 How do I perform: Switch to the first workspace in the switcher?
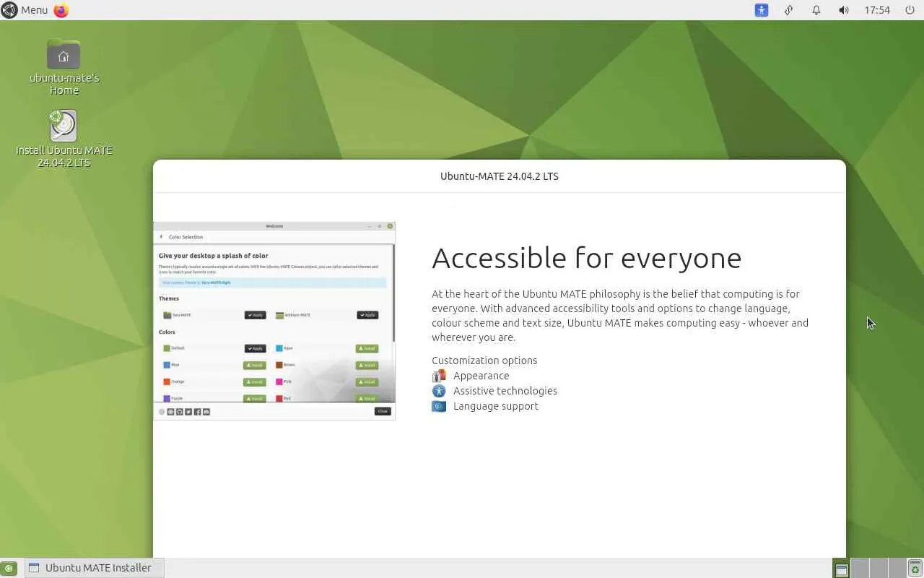[x=841, y=569]
